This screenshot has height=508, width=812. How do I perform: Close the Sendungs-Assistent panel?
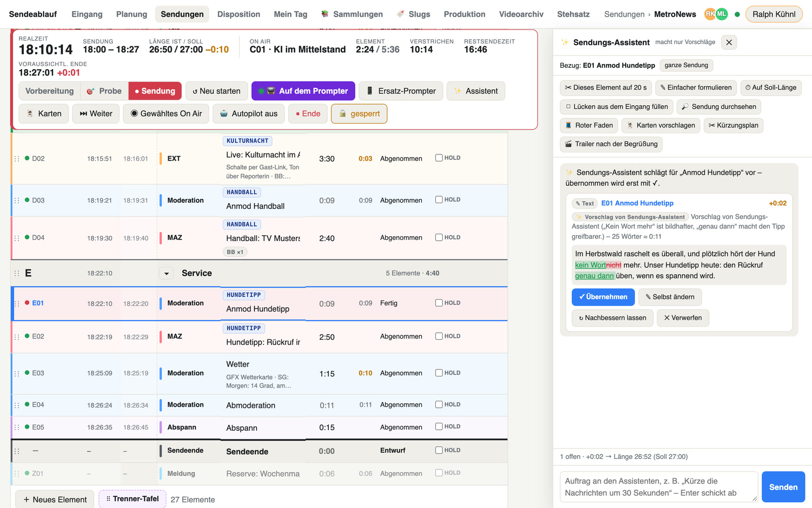(729, 42)
